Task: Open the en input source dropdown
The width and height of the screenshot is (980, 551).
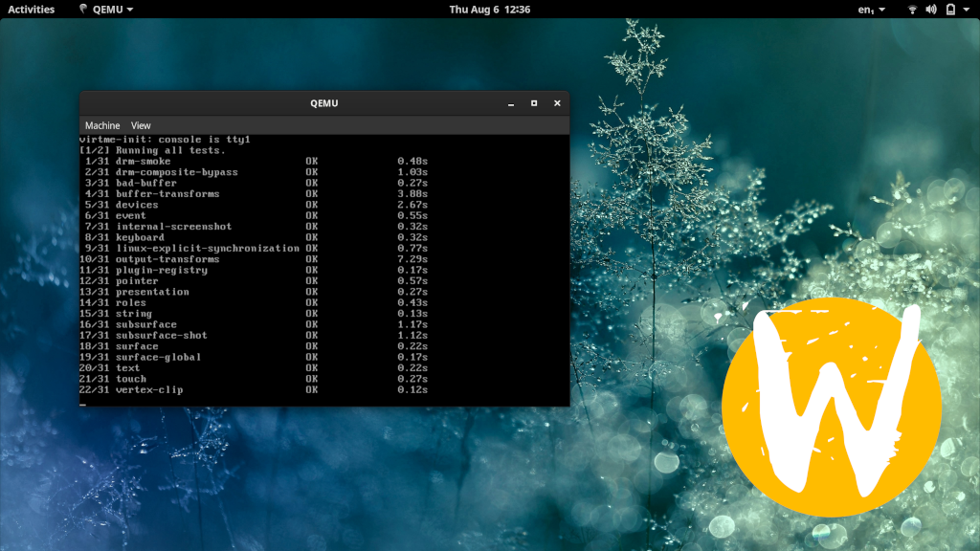Action: pos(871,10)
